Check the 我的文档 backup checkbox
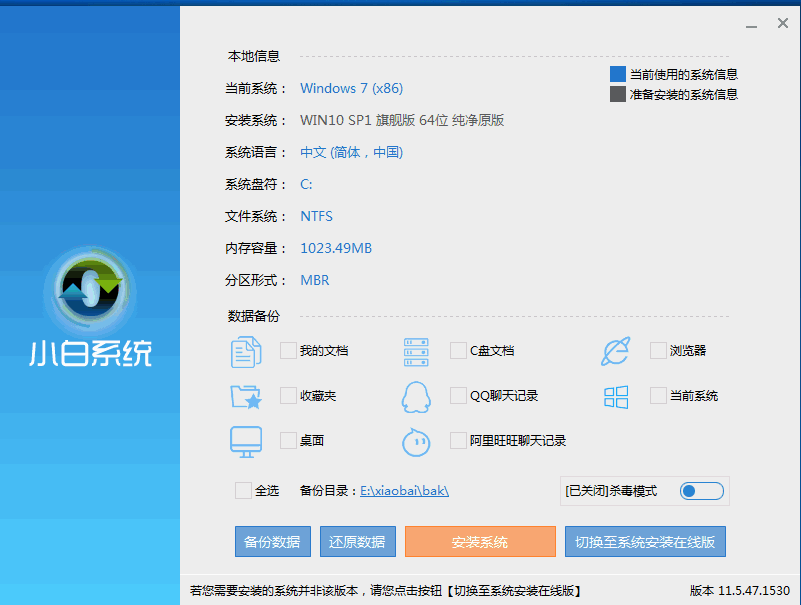Screen dimensions: 801x605 click(288, 351)
